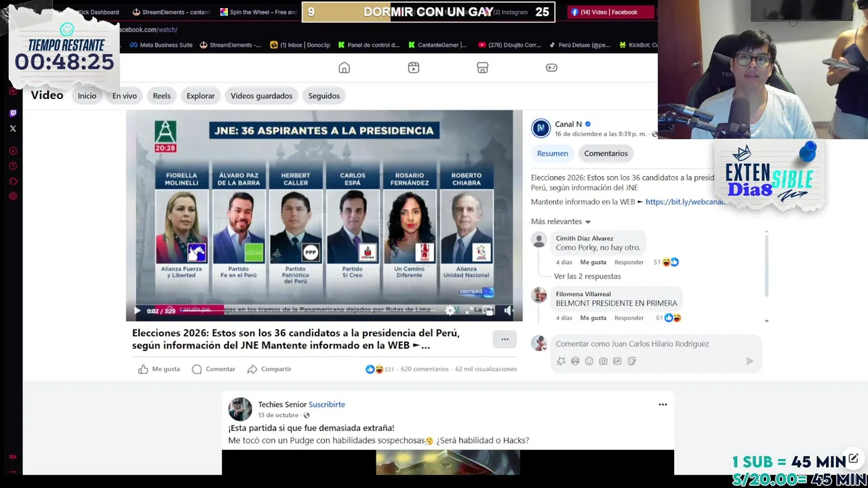Switch to Comentarios tab
The width and height of the screenshot is (868, 488).
pyautogui.click(x=606, y=153)
